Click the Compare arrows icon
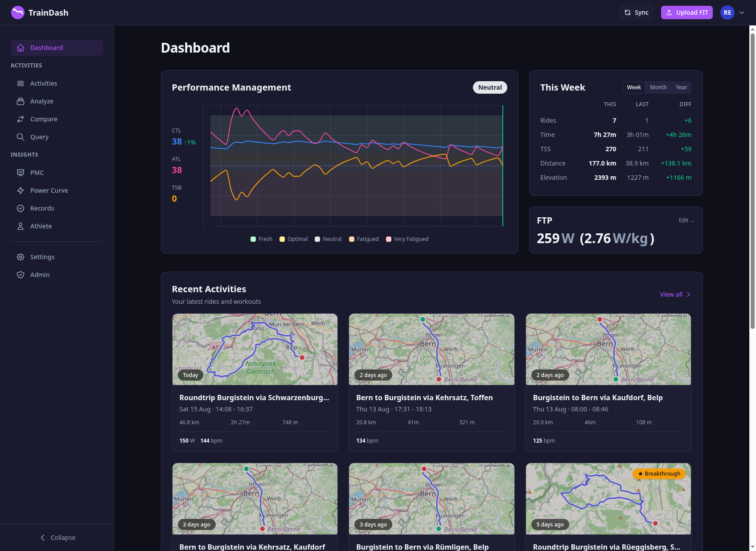 21,119
